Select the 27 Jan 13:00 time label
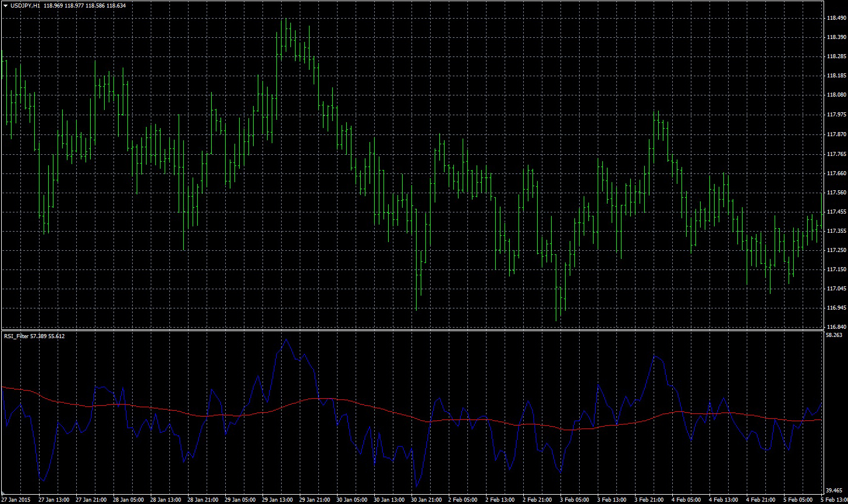 point(54,500)
